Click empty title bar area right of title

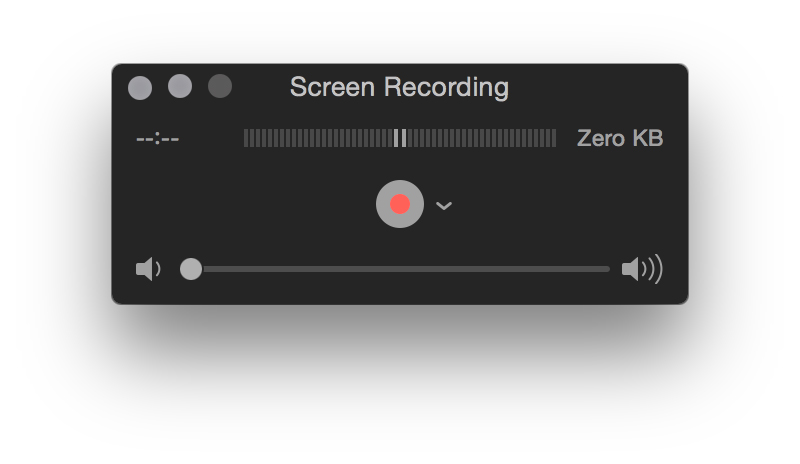[600, 87]
